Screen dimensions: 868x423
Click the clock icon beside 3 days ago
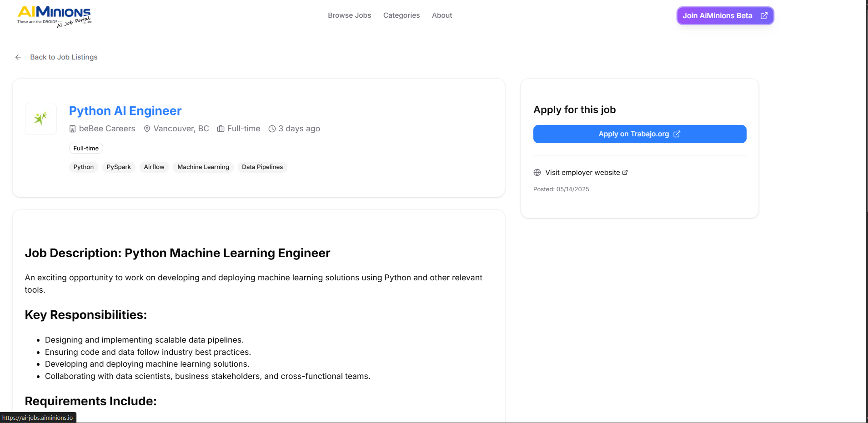[272, 129]
